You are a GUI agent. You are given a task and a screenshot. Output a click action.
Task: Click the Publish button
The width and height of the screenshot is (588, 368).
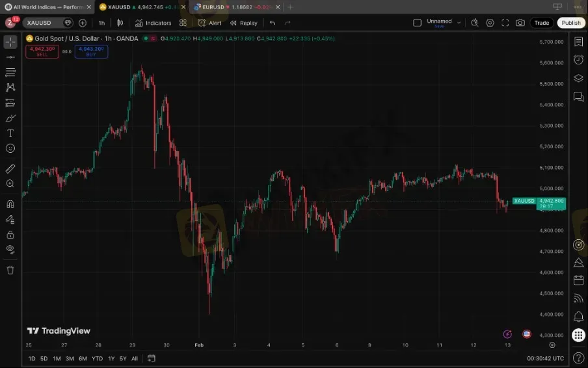(x=571, y=23)
